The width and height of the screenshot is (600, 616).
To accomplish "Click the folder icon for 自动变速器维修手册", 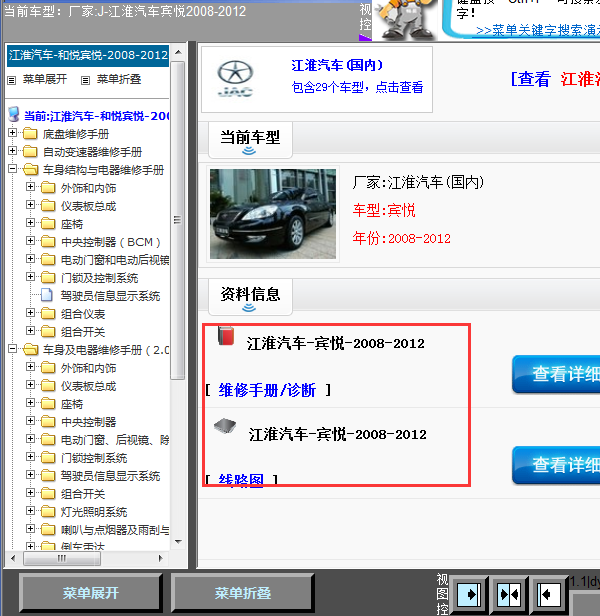I will (30, 152).
